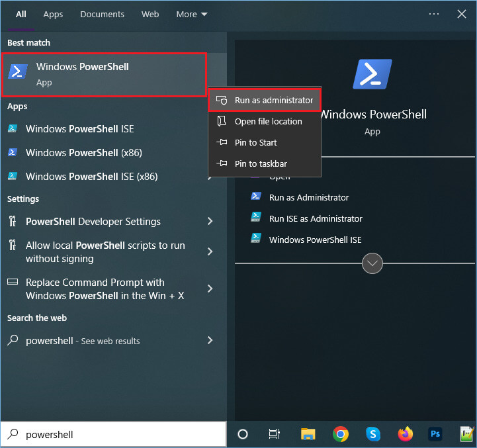Screen dimensions: 477x448
Task: Open Cortana from the taskbar
Action: [243, 434]
